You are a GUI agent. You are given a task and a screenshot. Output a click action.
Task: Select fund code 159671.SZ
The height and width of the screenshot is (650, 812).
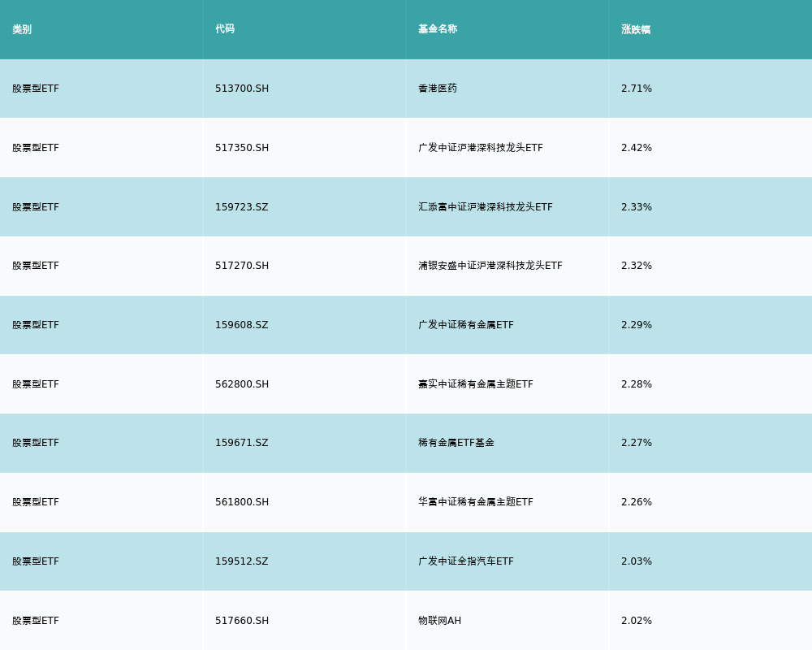[x=242, y=443]
